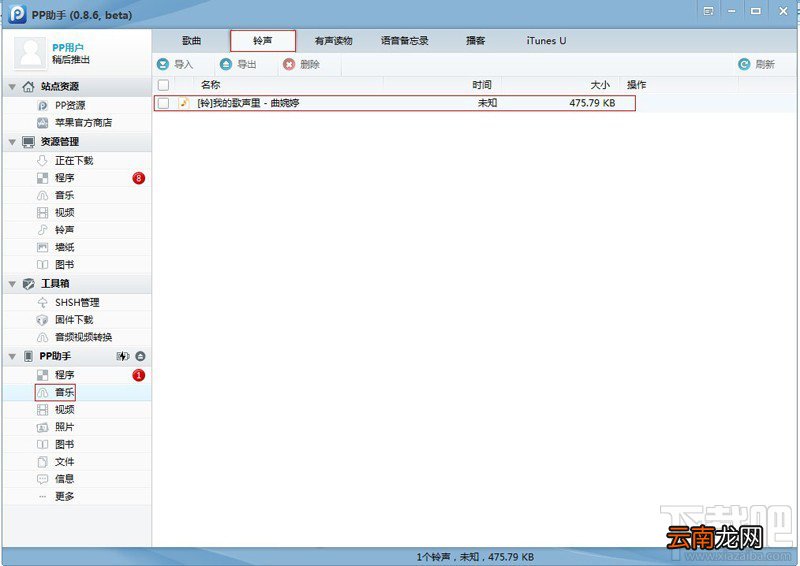
Task: Open 视频 under 资源管理
Action: coord(65,213)
